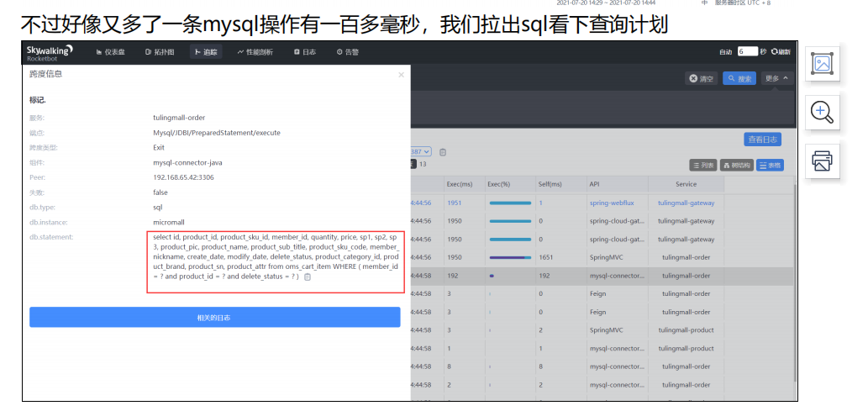Click the micromall db.instance value
Screen dimensions: 868x411
point(168,223)
